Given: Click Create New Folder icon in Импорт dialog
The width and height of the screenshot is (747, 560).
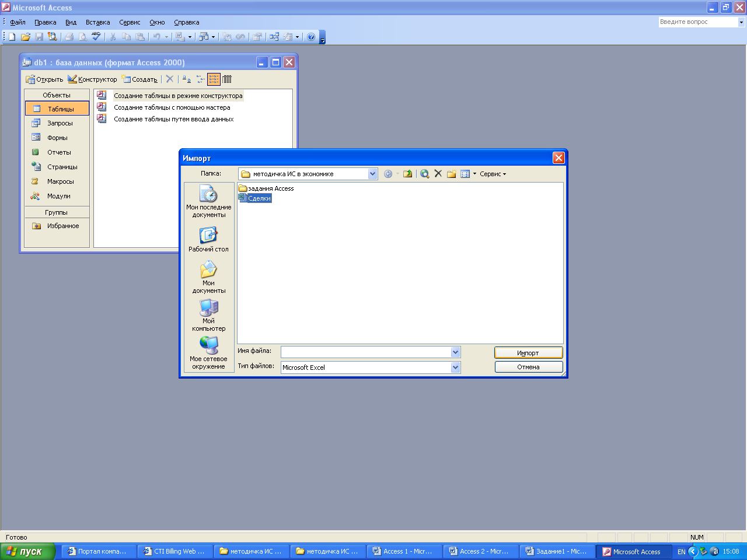Looking at the screenshot, I should [x=451, y=174].
